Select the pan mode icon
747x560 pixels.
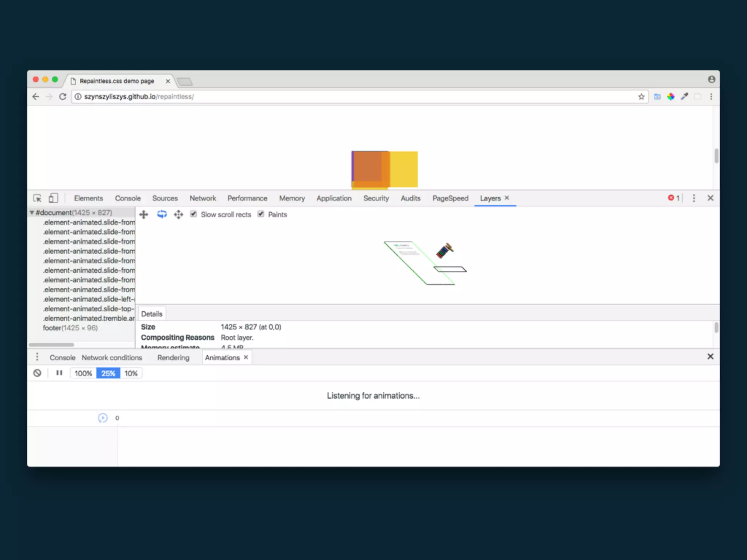pos(144,214)
